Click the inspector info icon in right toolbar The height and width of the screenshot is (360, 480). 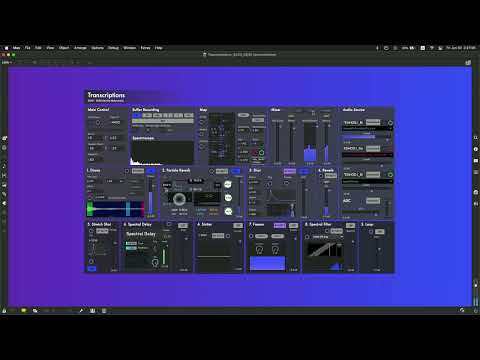click(x=476, y=149)
